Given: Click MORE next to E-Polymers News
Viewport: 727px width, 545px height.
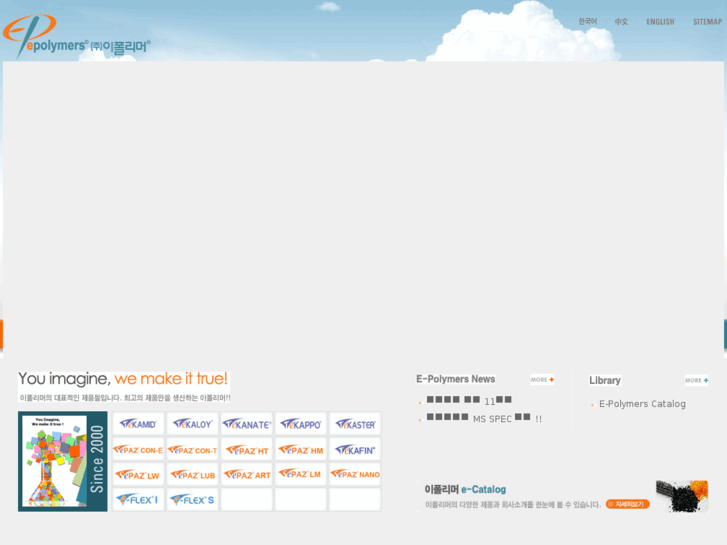Looking at the screenshot, I should click(542, 379).
